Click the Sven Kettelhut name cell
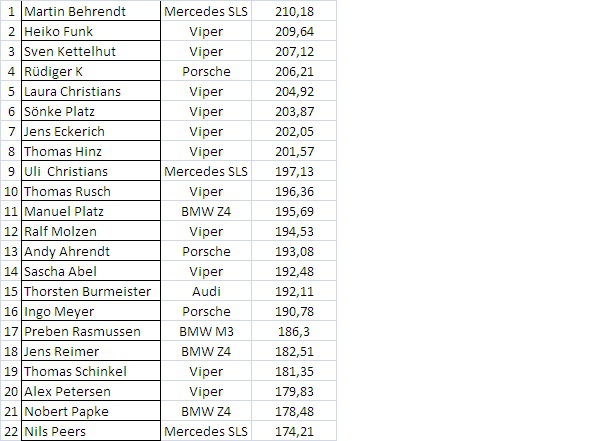 (x=89, y=51)
